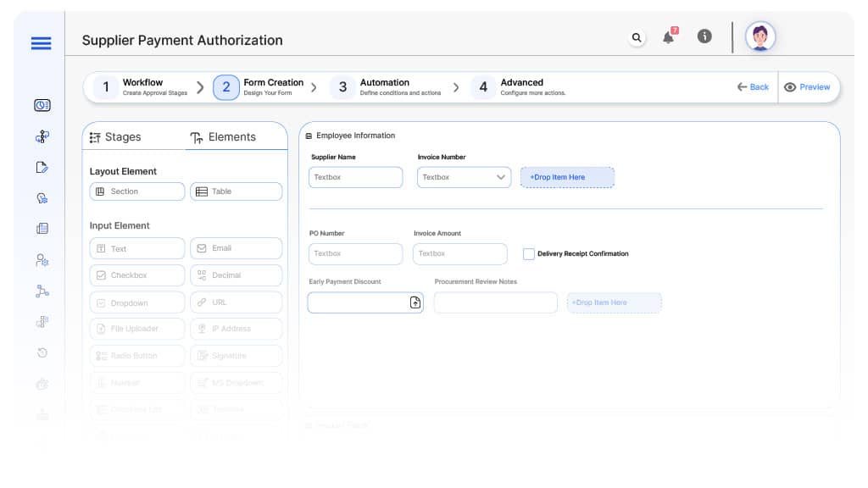Switch to the Elements tab
868x488 pixels.
[223, 137]
